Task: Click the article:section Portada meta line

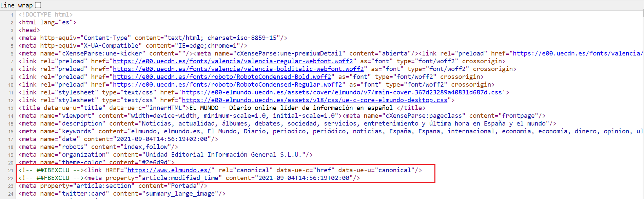Action: (113, 186)
